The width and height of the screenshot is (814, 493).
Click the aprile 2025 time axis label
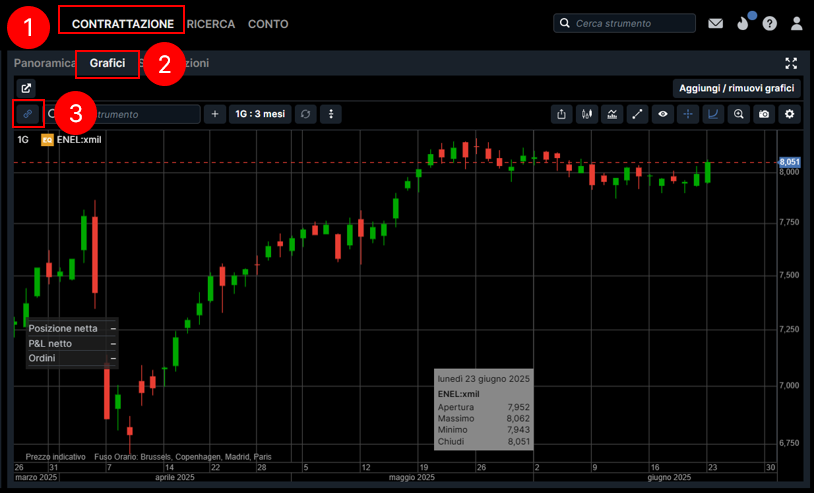pyautogui.click(x=175, y=477)
